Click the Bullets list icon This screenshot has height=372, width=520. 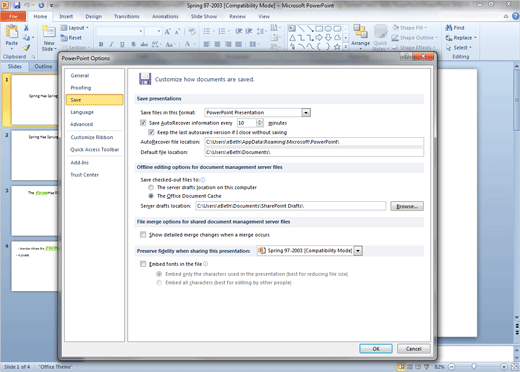pyautogui.click(x=207, y=31)
